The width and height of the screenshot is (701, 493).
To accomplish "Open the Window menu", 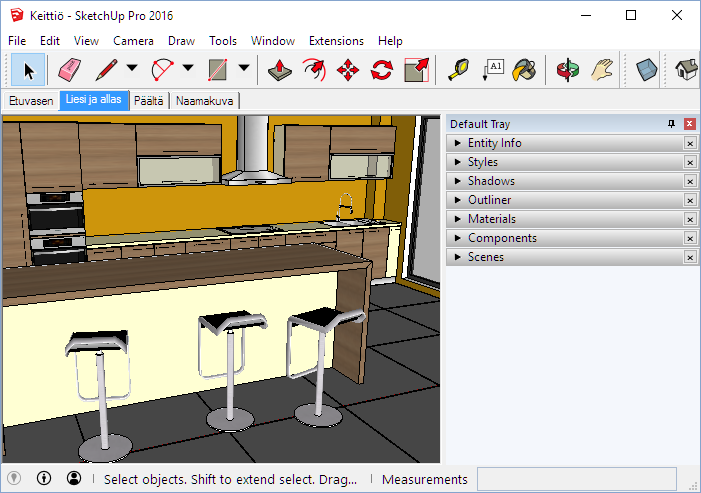I will click(273, 41).
